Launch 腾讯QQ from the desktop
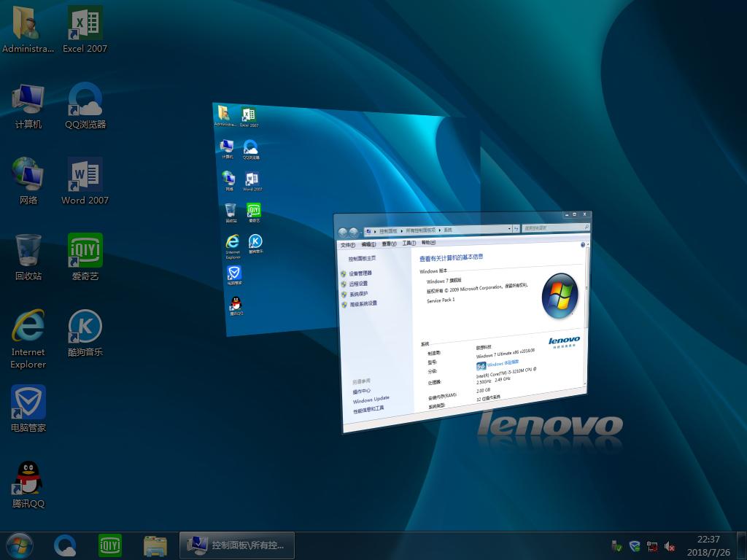This screenshot has height=560, width=747. tap(28, 478)
